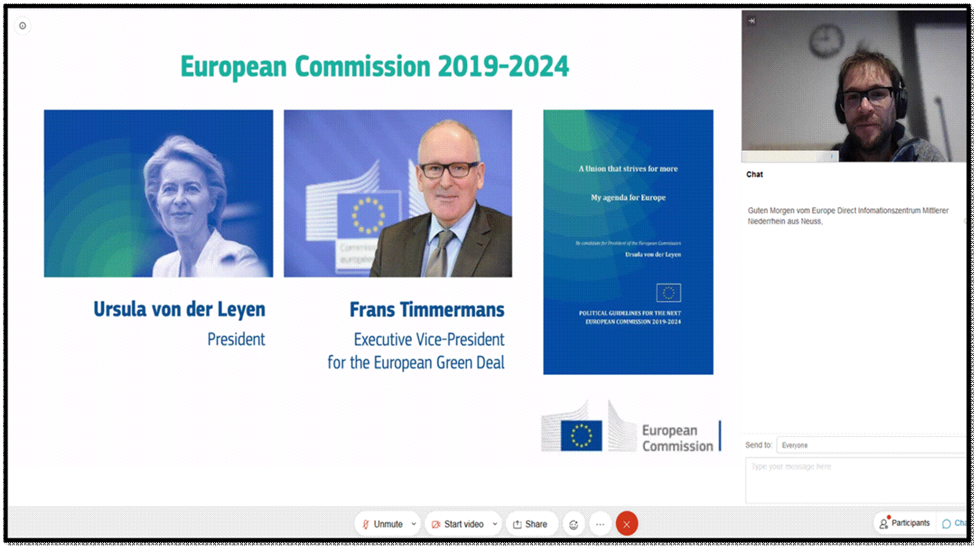
Task: Click the blue political guidelines cover image
Action: click(x=628, y=242)
